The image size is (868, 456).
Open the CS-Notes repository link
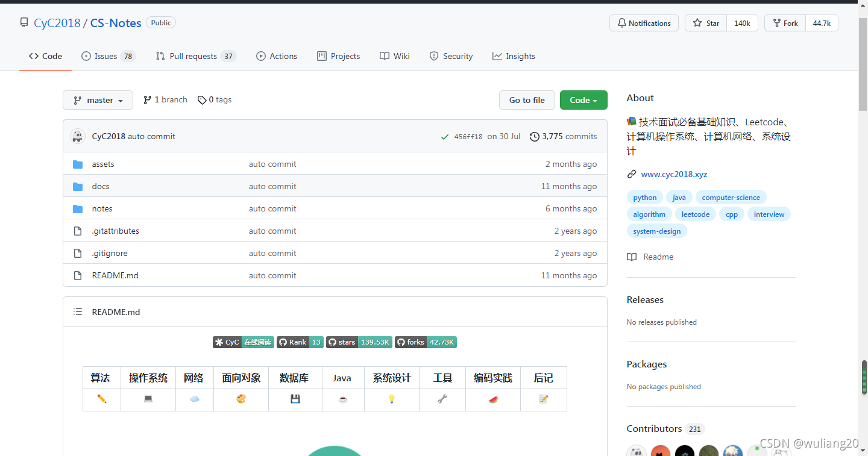[116, 23]
